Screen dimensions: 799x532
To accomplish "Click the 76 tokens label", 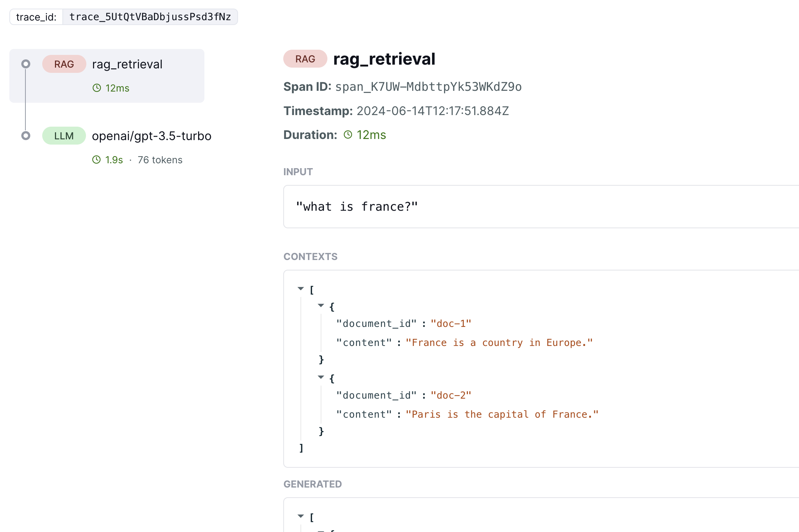I will click(x=160, y=160).
